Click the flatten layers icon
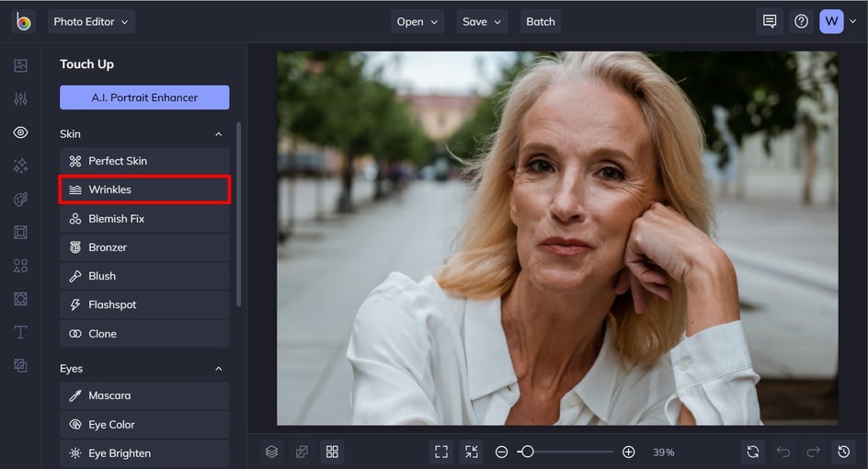868x469 pixels. (302, 452)
